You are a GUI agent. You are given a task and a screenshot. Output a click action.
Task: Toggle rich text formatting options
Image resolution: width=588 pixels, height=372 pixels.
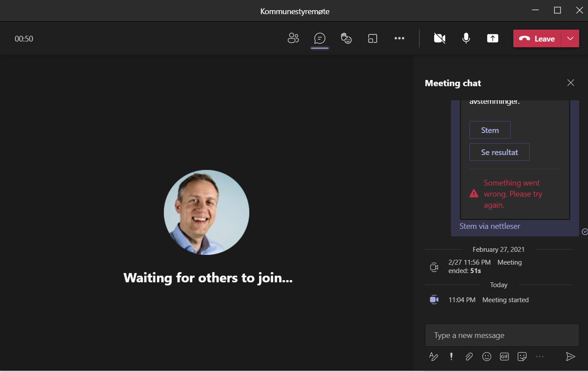pyautogui.click(x=434, y=357)
